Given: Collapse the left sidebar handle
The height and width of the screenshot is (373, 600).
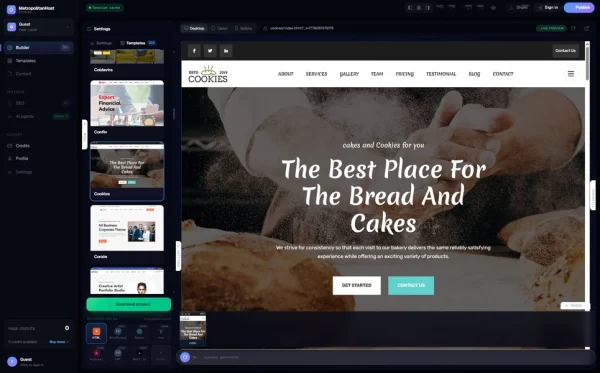Looking at the screenshot, I should [x=85, y=135].
